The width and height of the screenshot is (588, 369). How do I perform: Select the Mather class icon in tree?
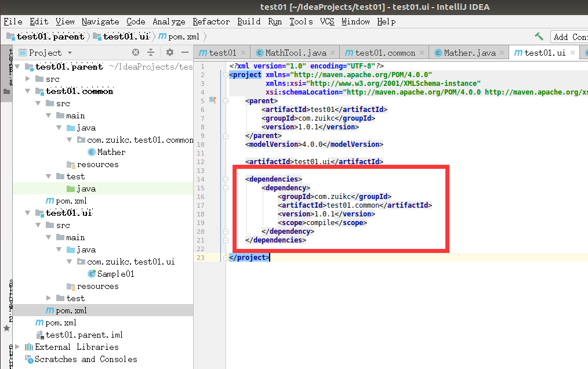click(x=92, y=152)
